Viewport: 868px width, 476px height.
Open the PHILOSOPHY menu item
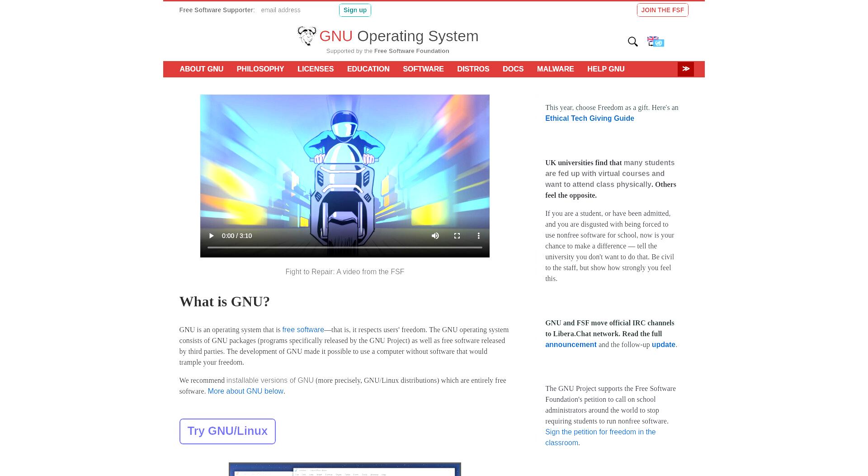point(260,69)
